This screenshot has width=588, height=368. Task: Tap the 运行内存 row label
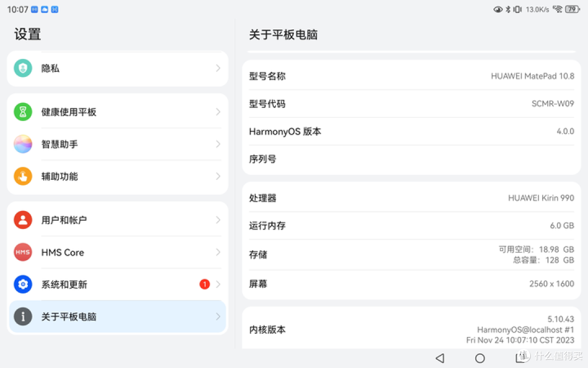pyautogui.click(x=267, y=226)
